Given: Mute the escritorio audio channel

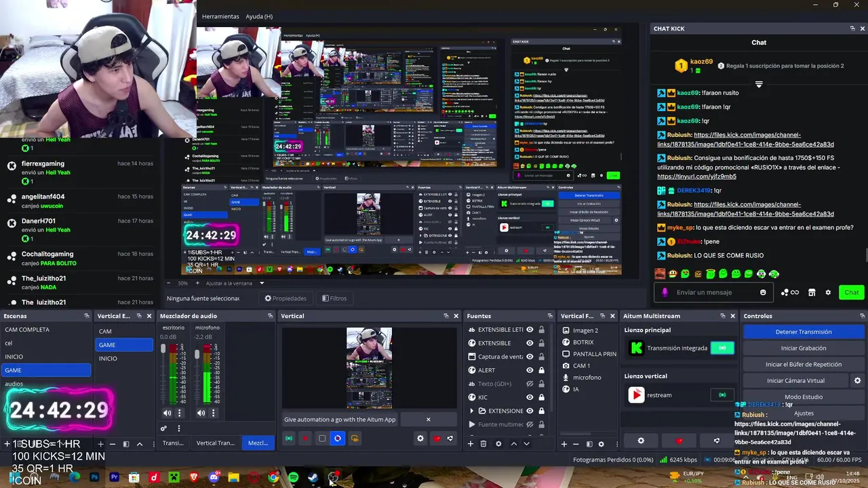Looking at the screenshot, I should 167,413.
